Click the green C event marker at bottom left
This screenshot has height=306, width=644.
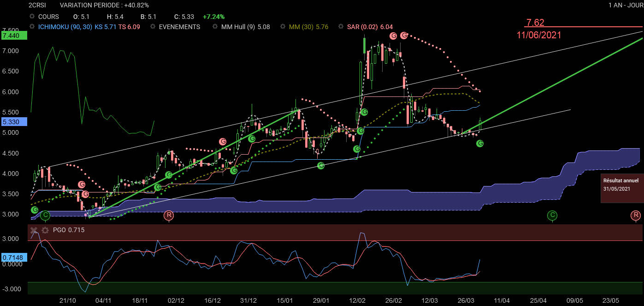click(45, 215)
